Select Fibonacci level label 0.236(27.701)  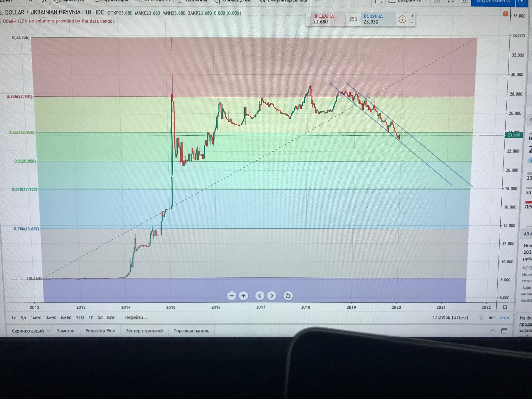point(20,96)
